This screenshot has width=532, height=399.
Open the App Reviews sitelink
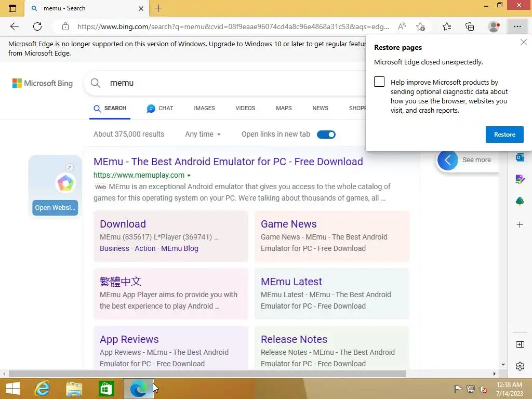pyautogui.click(x=129, y=339)
